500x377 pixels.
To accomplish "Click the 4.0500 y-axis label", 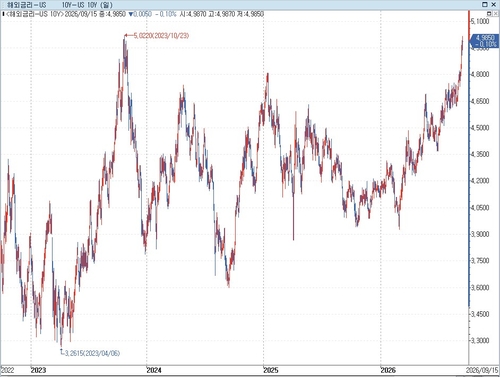I will click(x=480, y=207).
